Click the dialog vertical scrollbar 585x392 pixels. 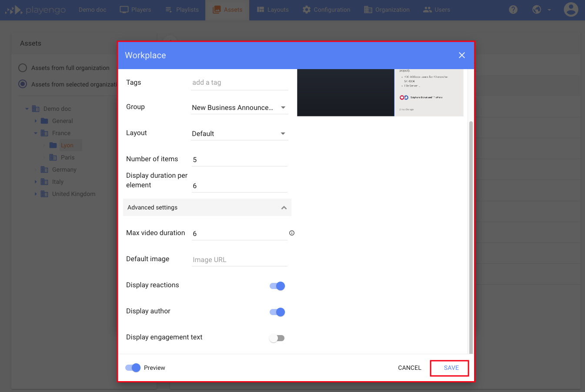(471, 238)
